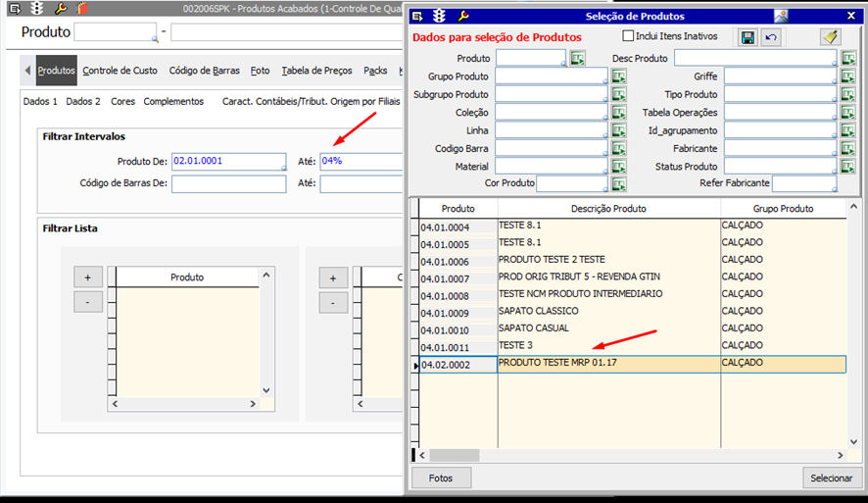
Task: Open the Status Produto lookup icon
Action: [848, 166]
